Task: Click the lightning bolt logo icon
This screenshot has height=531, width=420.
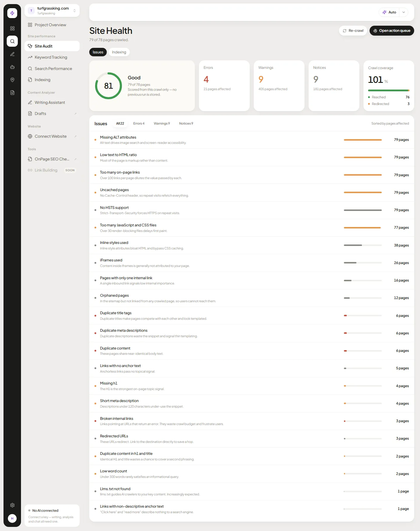Action: coord(12,13)
